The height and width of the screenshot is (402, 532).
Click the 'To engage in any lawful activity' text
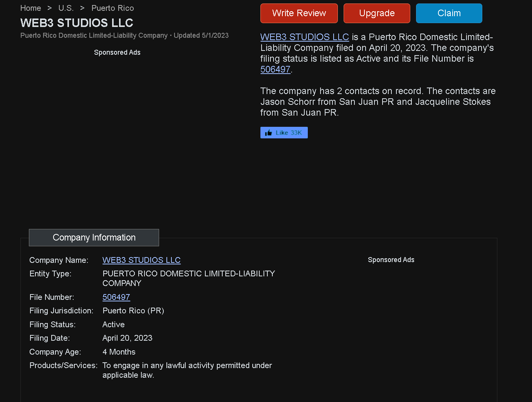tap(187, 370)
